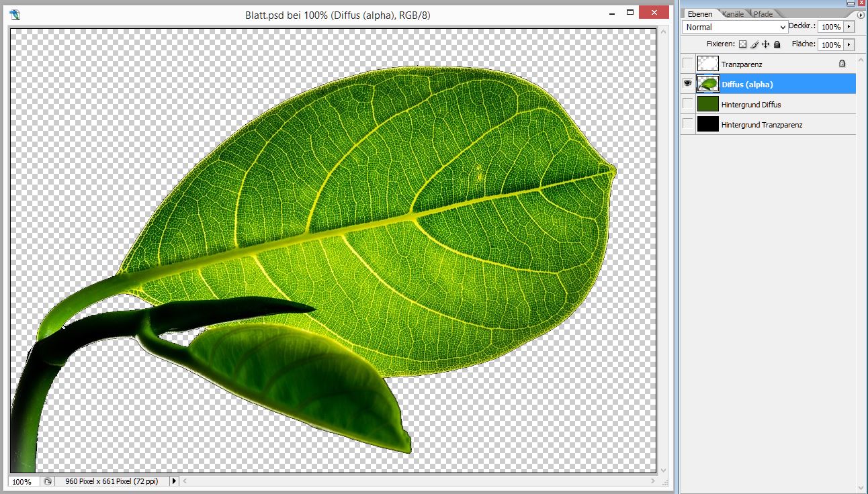This screenshot has width=868, height=494.
Task: Open the Fläche fill slider arrow
Action: (x=849, y=44)
